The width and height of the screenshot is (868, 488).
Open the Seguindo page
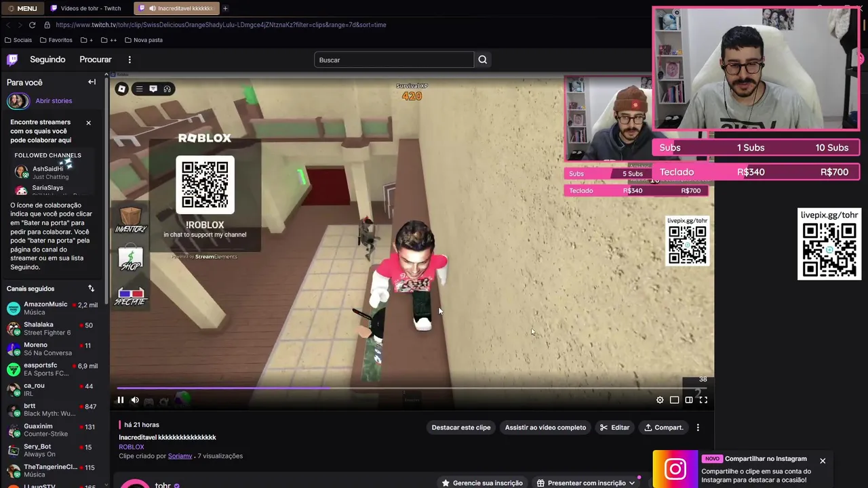tap(47, 60)
